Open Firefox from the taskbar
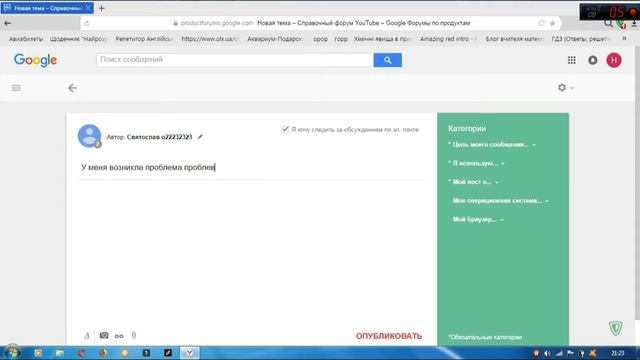Image resolution: width=640 pixels, height=360 pixels. click(103, 353)
